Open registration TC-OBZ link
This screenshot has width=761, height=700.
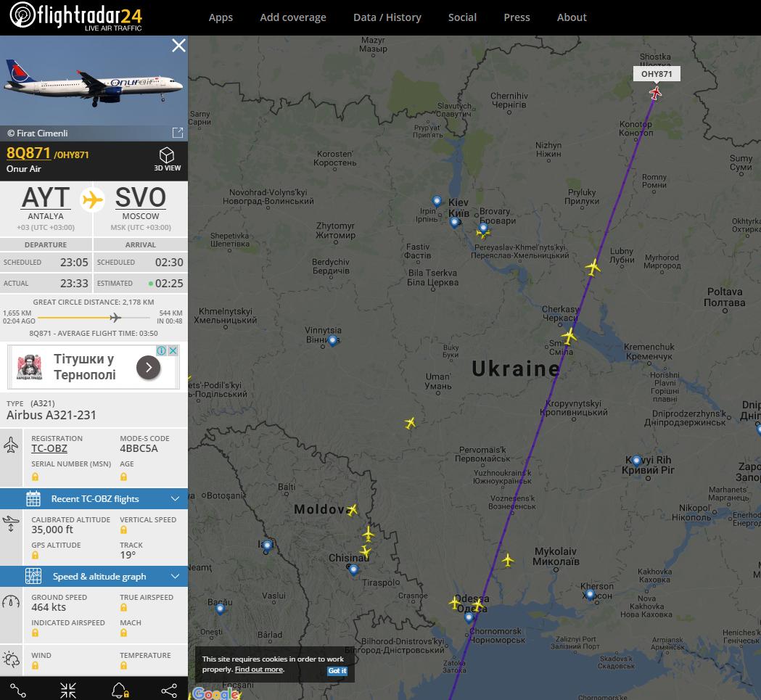(49, 448)
